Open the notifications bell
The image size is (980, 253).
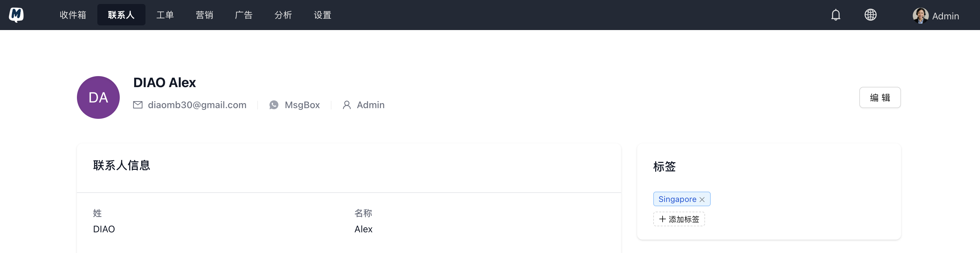836,15
